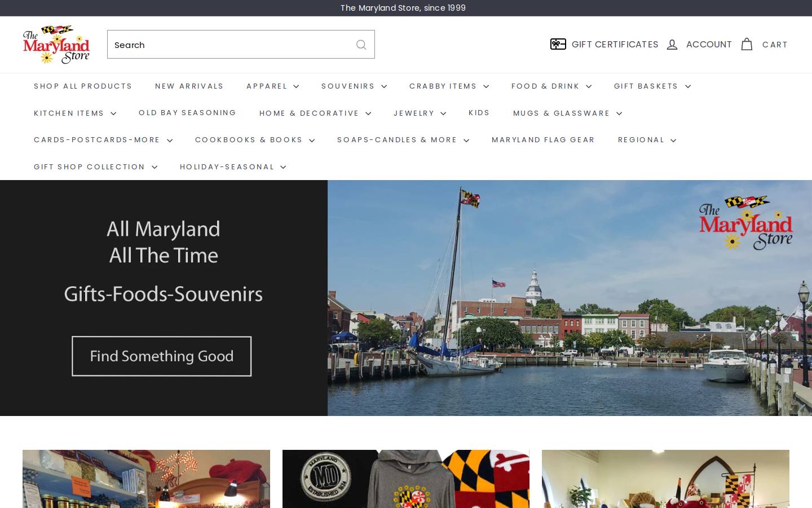Viewport: 812px width, 508px height.
Task: Click the account person icon
Action: 672,45
